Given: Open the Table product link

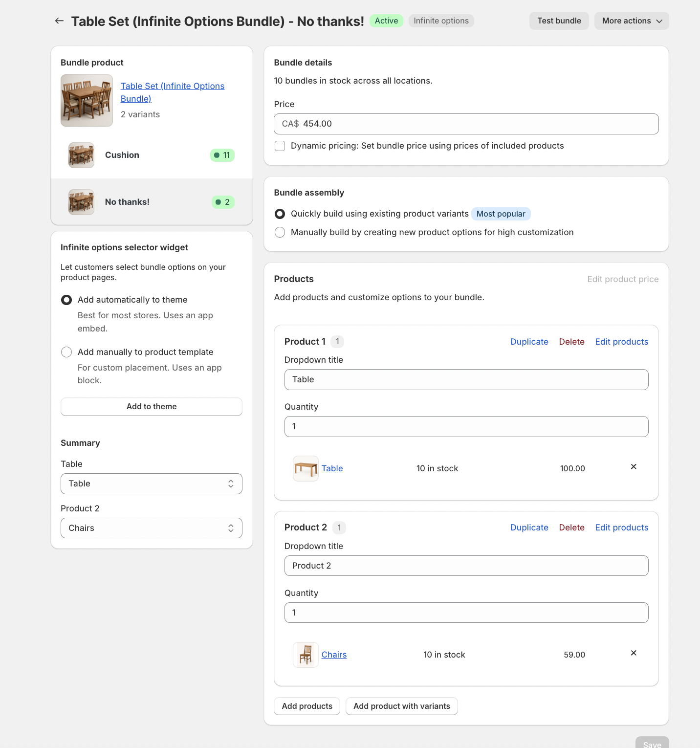Looking at the screenshot, I should (332, 468).
